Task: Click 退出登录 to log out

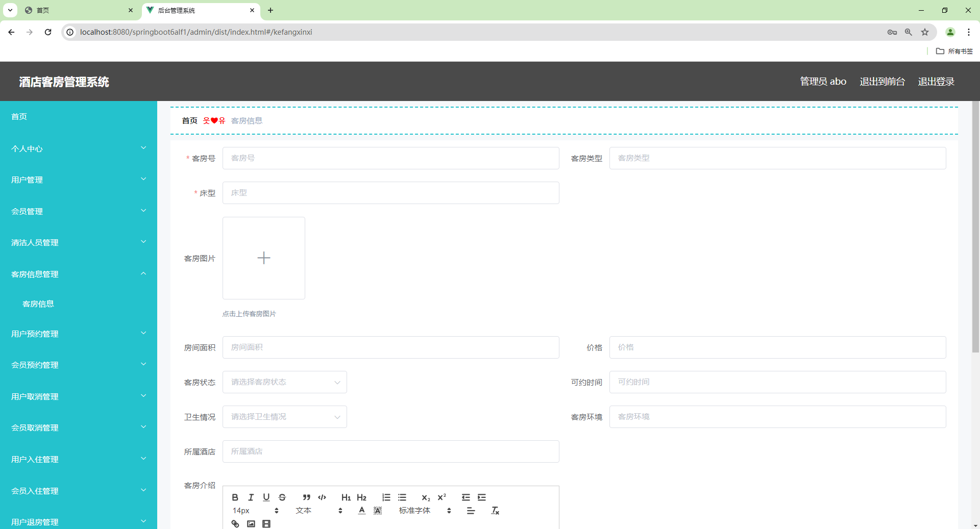Action: tap(936, 81)
